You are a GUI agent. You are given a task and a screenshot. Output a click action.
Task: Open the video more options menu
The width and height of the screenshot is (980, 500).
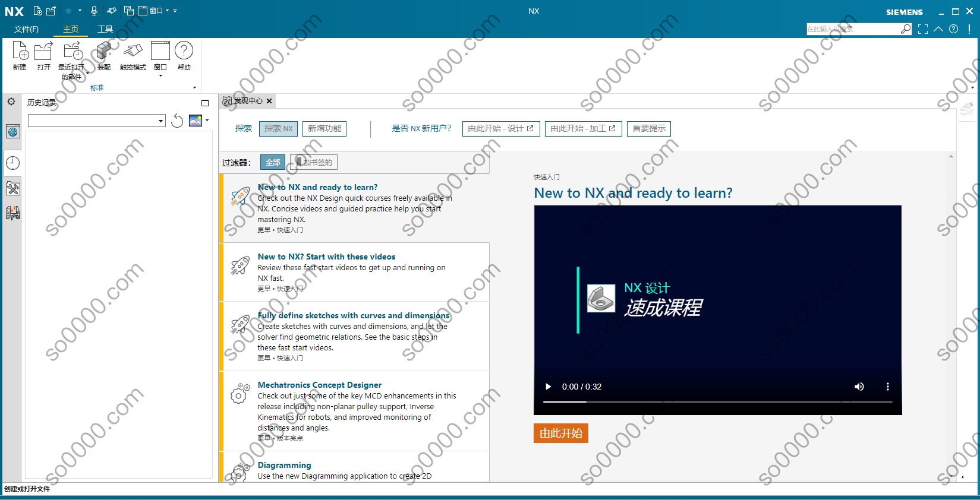(x=888, y=387)
